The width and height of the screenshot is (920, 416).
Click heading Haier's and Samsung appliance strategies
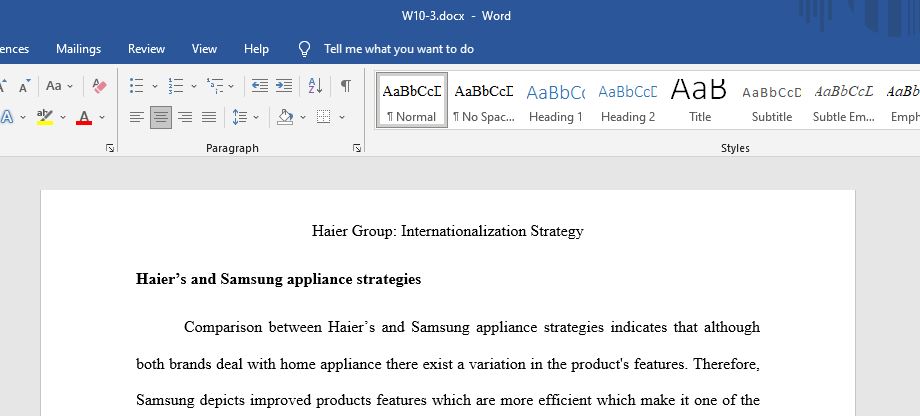279,279
